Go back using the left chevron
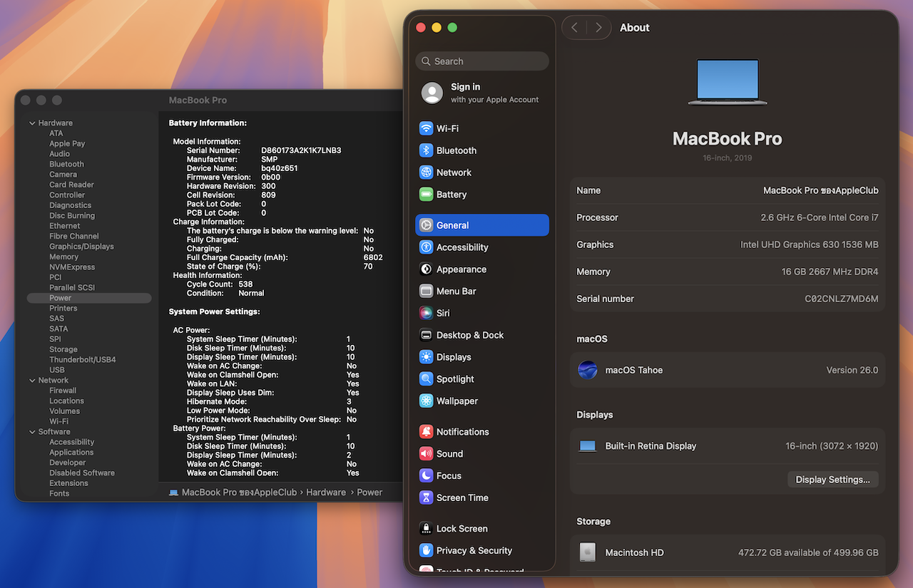Viewport: 913px width, 588px height. pos(574,28)
